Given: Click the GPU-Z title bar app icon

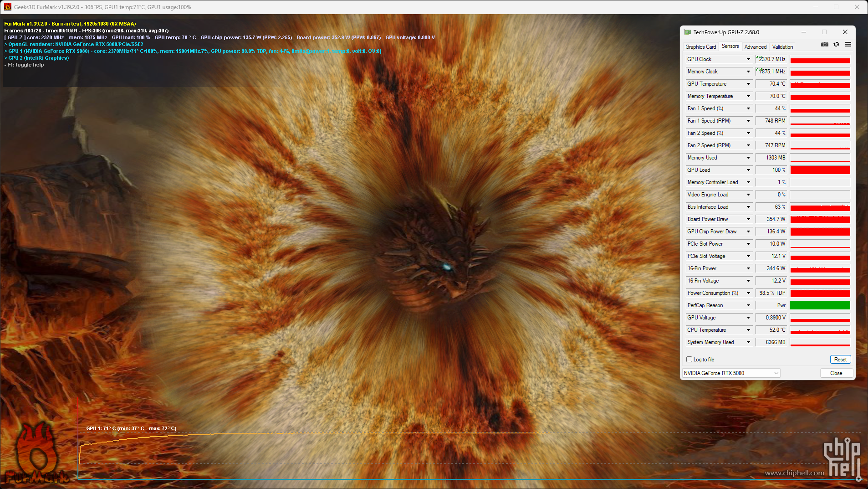Looking at the screenshot, I should click(x=687, y=32).
